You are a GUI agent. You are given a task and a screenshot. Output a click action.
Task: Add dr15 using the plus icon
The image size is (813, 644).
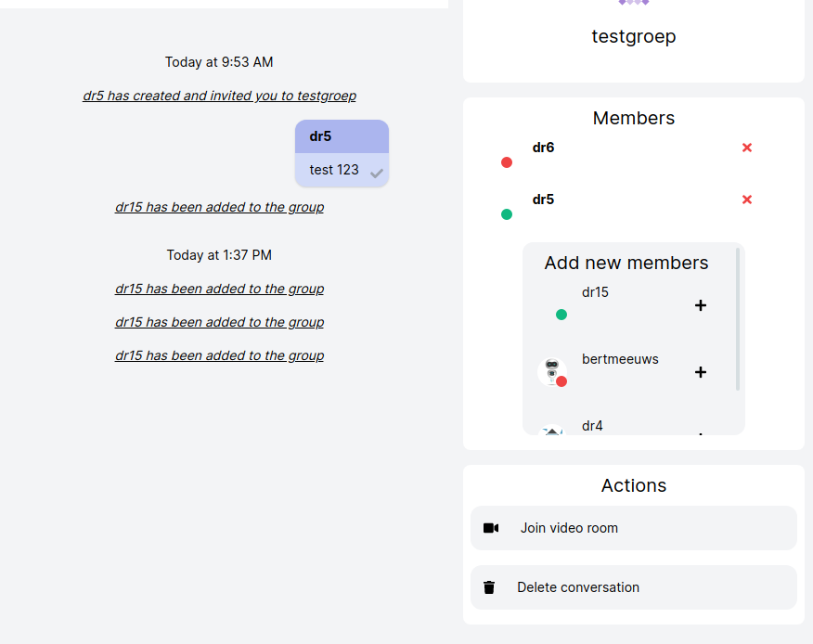click(700, 304)
